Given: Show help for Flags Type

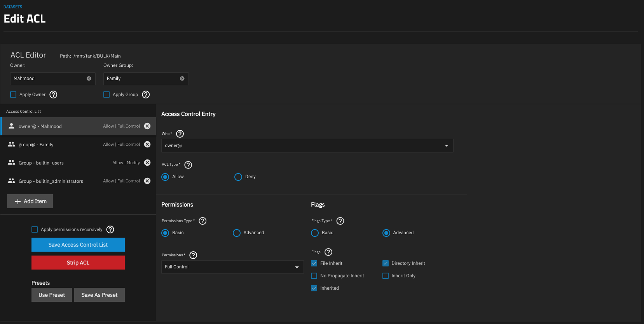Looking at the screenshot, I should [340, 221].
